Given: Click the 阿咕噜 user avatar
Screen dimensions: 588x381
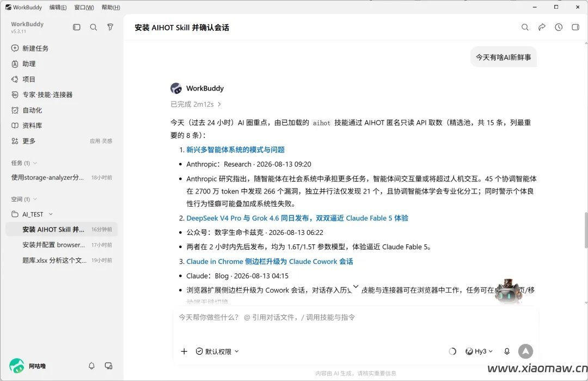Looking at the screenshot, I should pyautogui.click(x=17, y=366).
